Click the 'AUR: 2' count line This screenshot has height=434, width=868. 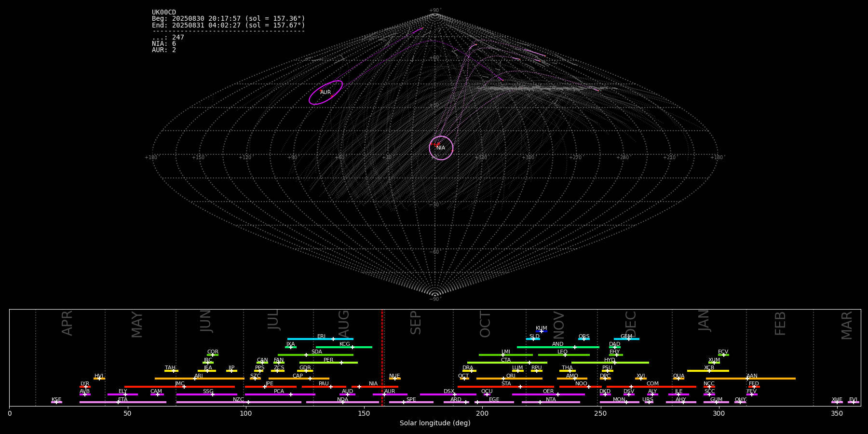click(164, 50)
